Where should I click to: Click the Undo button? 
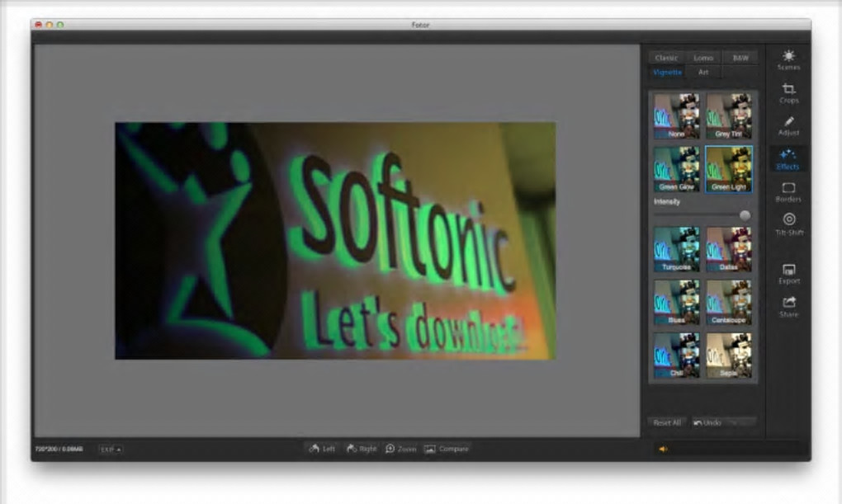723,423
